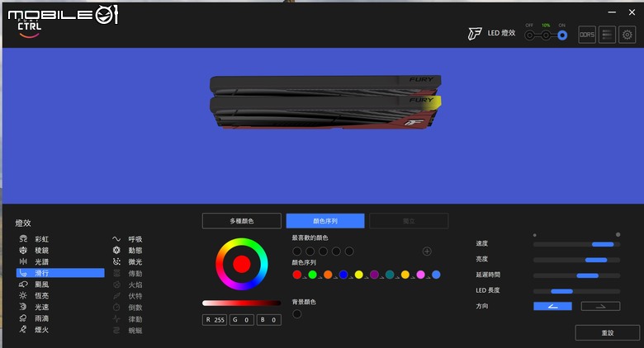
Task: Click the FURY logo beside LED 燈效
Action: point(475,33)
